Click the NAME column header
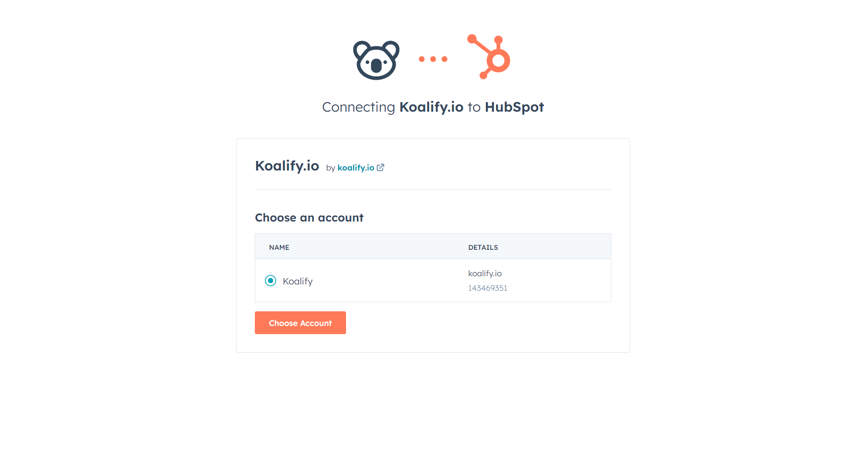Screen dimensions: 868x449 279,247
